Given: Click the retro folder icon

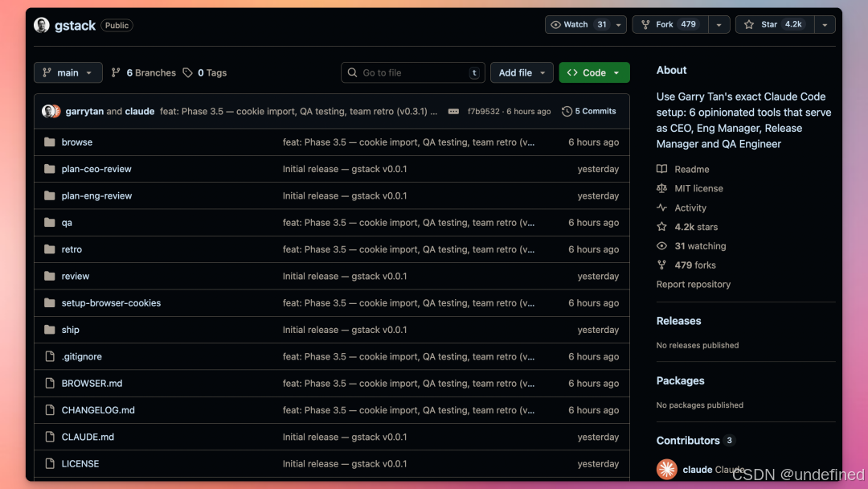Looking at the screenshot, I should (49, 249).
